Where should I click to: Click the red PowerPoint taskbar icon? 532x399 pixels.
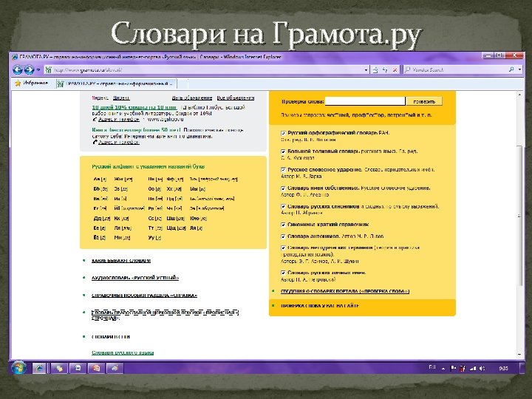click(x=96, y=368)
